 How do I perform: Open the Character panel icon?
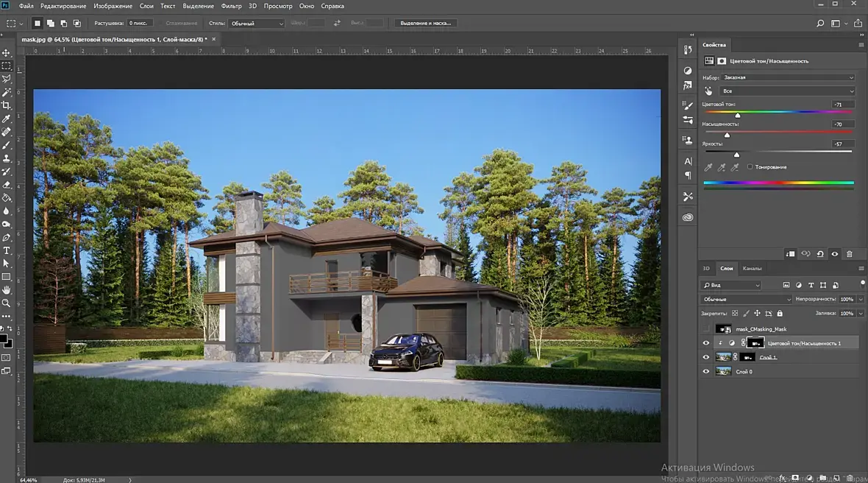(688, 161)
